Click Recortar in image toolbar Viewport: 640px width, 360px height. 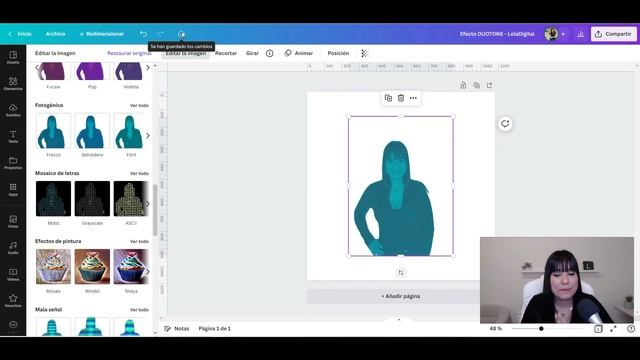coord(226,53)
